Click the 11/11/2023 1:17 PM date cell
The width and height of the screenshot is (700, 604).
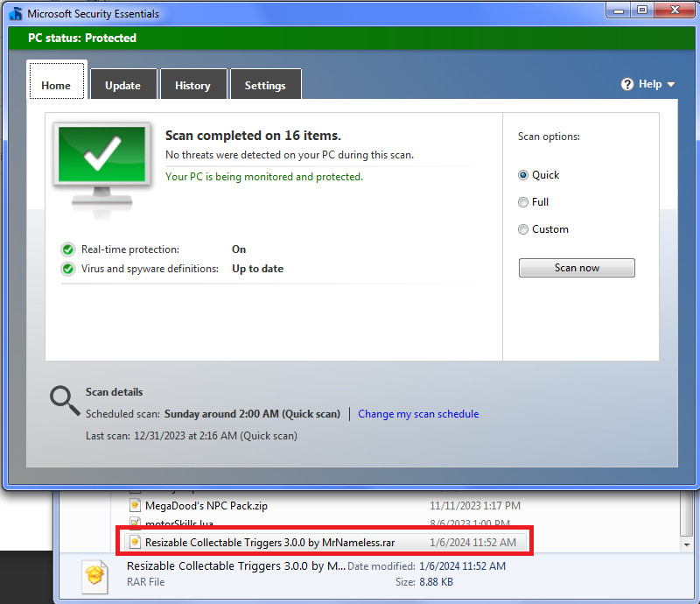[x=475, y=506]
